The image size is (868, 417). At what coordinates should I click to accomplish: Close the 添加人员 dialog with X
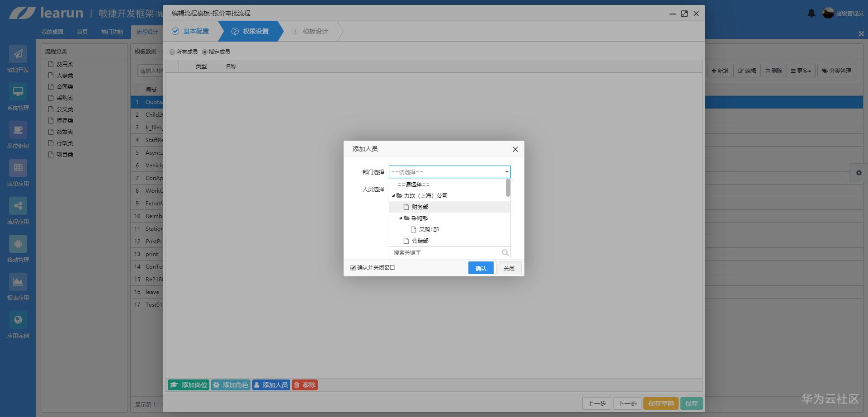pos(515,149)
